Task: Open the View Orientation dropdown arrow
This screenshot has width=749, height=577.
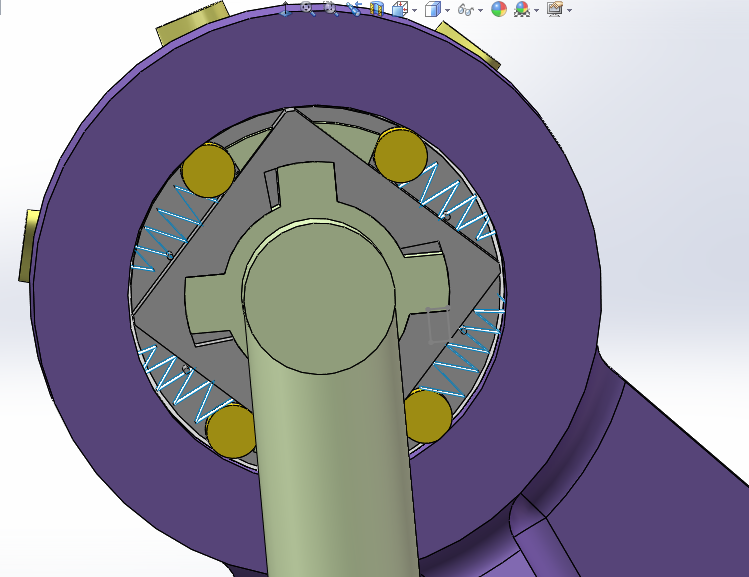Action: (x=414, y=10)
